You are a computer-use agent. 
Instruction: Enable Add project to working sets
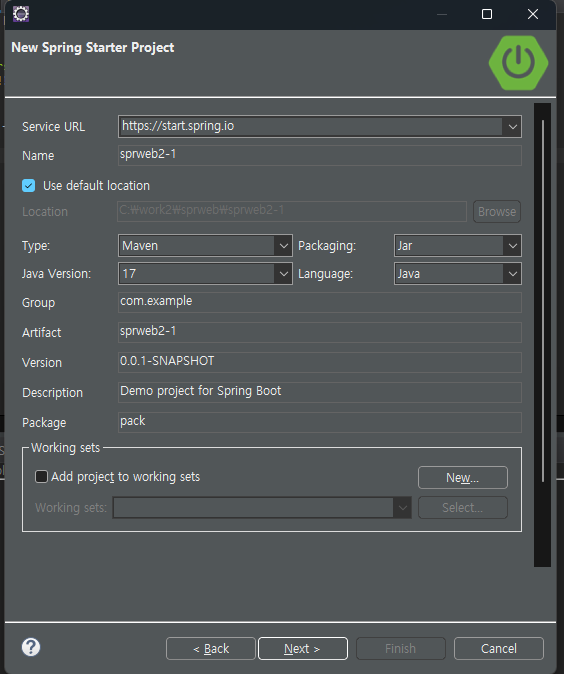pos(41,476)
